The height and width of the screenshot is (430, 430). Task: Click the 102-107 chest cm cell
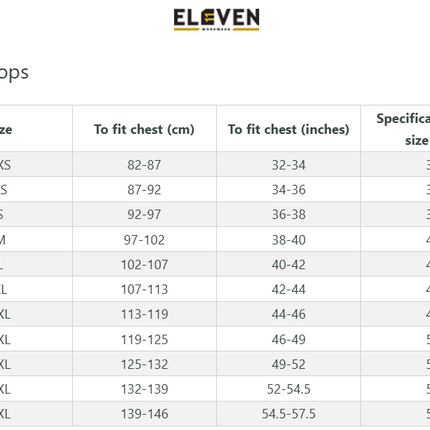(144, 264)
